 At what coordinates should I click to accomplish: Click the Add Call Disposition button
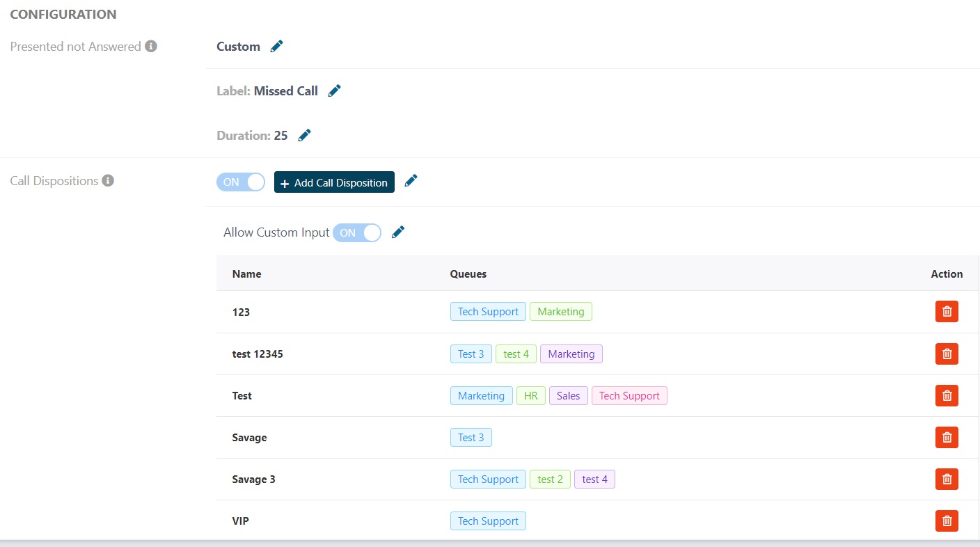(334, 182)
